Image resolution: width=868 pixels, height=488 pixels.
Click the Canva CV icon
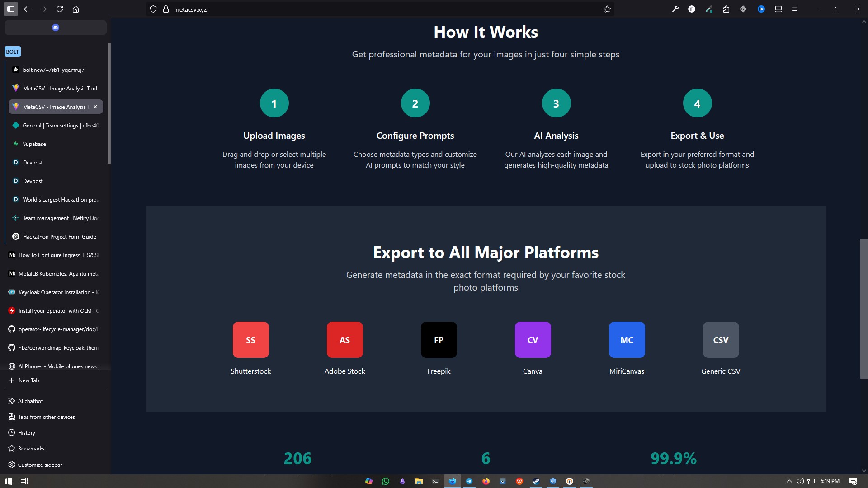[x=533, y=340]
